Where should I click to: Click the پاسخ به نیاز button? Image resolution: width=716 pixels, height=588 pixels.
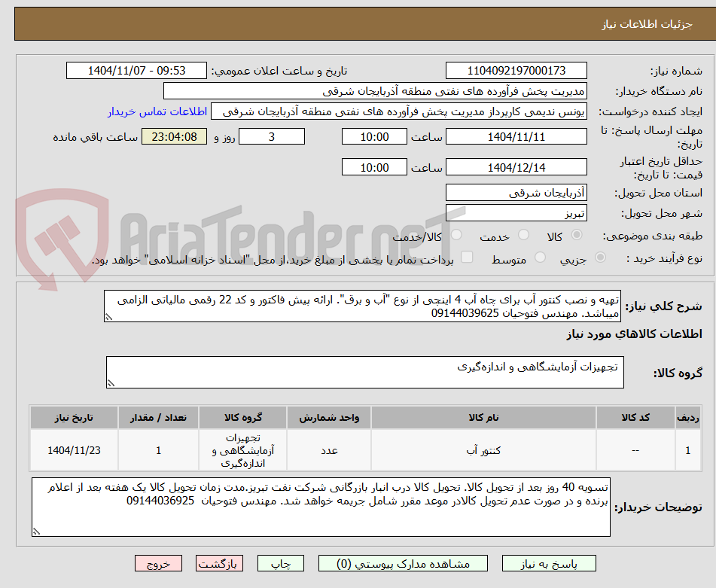[x=549, y=563]
